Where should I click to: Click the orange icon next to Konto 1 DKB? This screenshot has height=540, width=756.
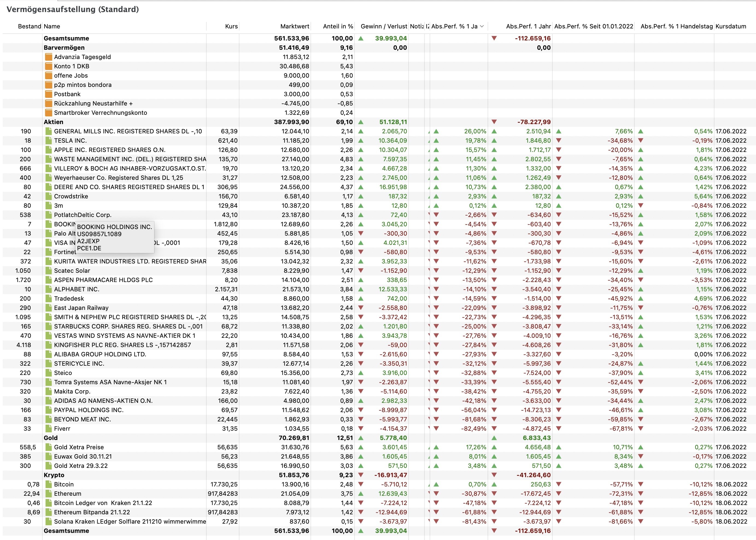coord(49,66)
